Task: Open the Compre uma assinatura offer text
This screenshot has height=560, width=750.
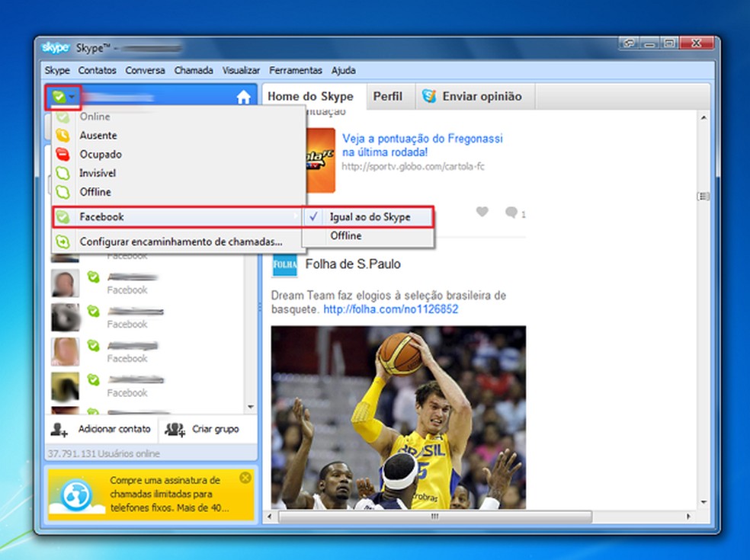Action: (x=170, y=494)
